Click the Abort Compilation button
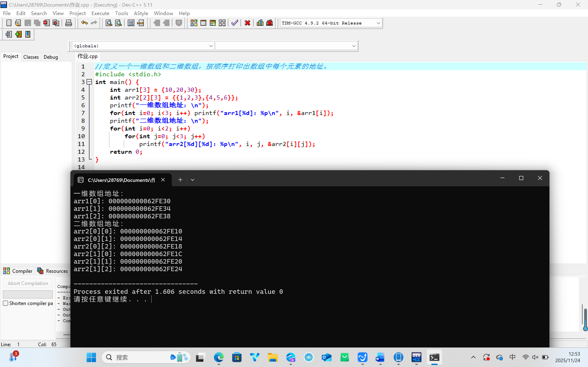The height and width of the screenshot is (367, 588). [x=28, y=283]
